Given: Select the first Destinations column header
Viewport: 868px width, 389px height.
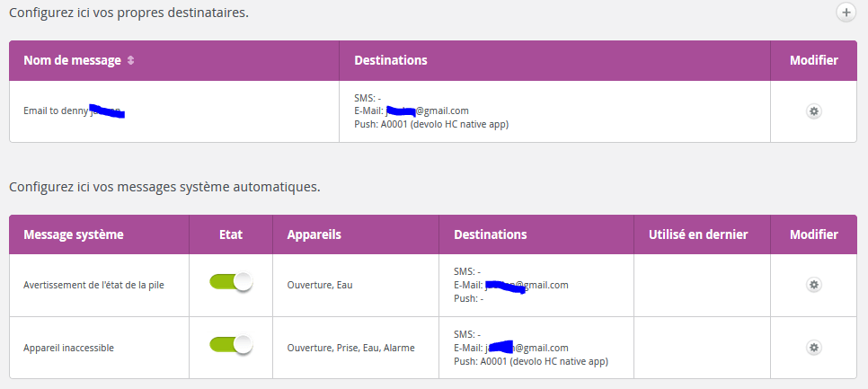Looking at the screenshot, I should [x=391, y=60].
